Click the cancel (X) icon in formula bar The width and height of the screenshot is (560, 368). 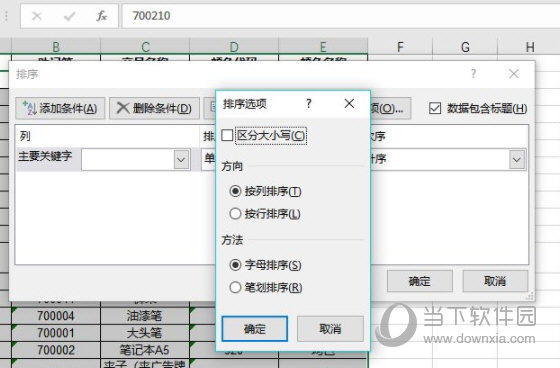(37, 16)
